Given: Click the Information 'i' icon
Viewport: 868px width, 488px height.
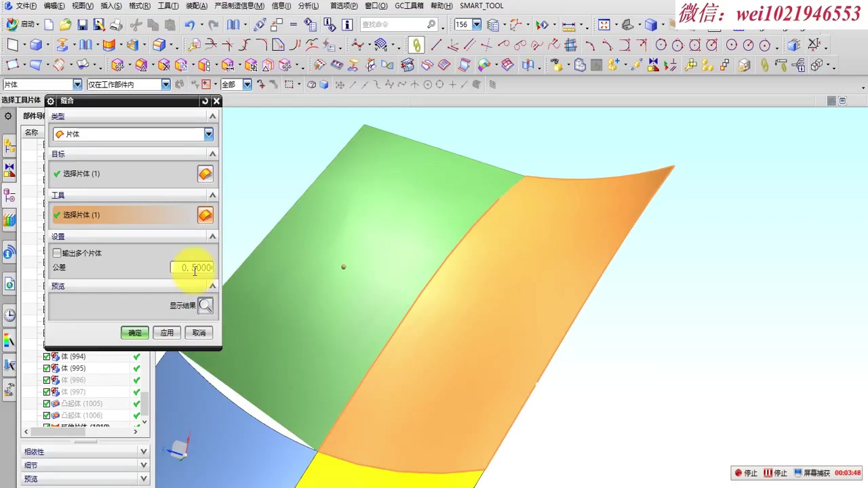Looking at the screenshot, I should pyautogui.click(x=347, y=25).
